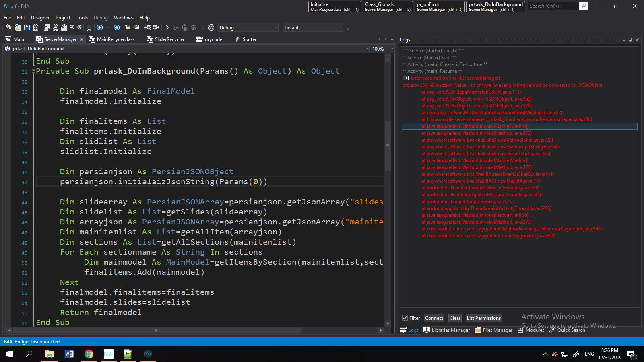This screenshot has width=644, height=362.
Task: Uncheck the Filter checkbox in Logs
Action: [x=405, y=318]
